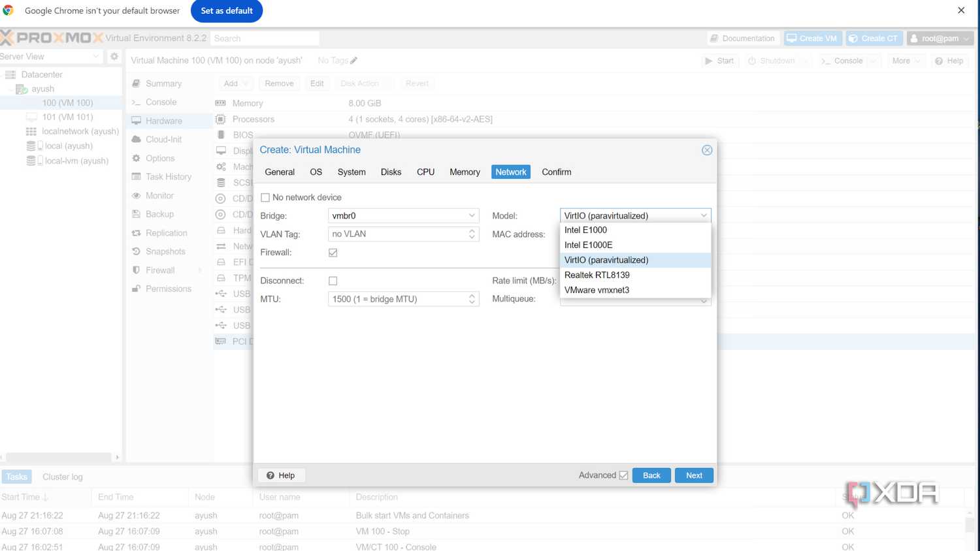Viewport: 980px width, 551px height.
Task: Click the MTU value field
Action: [x=403, y=299]
